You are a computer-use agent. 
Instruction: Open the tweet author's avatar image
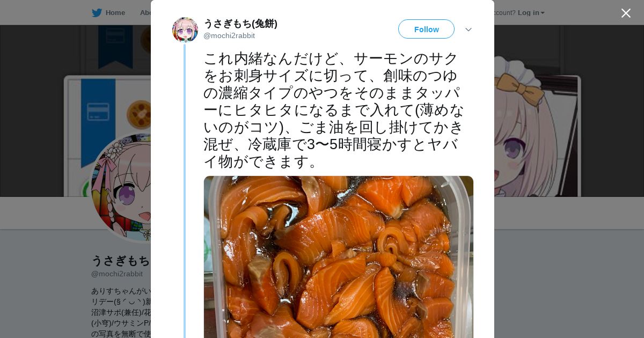tap(185, 30)
